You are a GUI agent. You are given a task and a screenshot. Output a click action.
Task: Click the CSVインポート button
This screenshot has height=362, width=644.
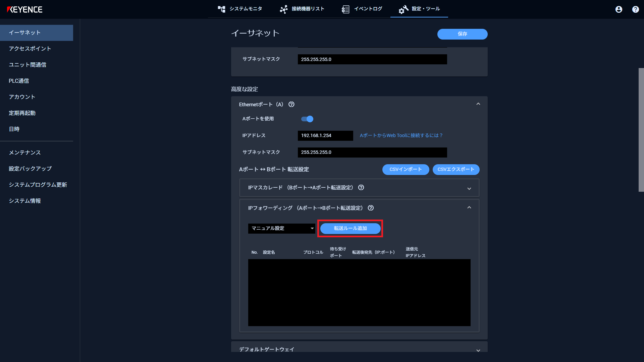[x=406, y=170]
